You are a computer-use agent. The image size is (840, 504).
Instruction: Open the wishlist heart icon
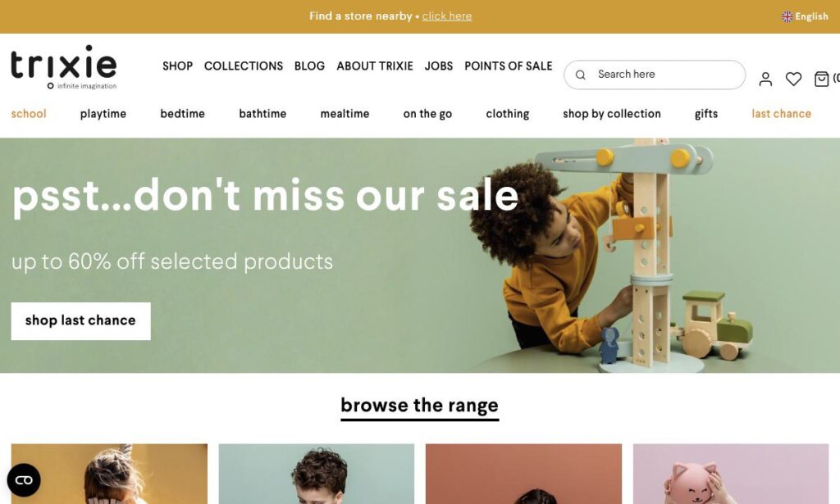[793, 79]
